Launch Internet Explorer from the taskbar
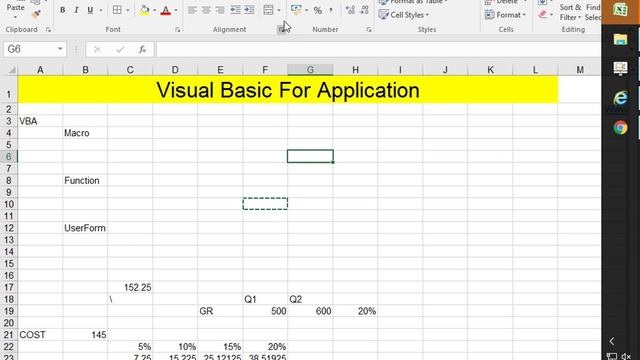This screenshot has width=640, height=360. point(620,98)
